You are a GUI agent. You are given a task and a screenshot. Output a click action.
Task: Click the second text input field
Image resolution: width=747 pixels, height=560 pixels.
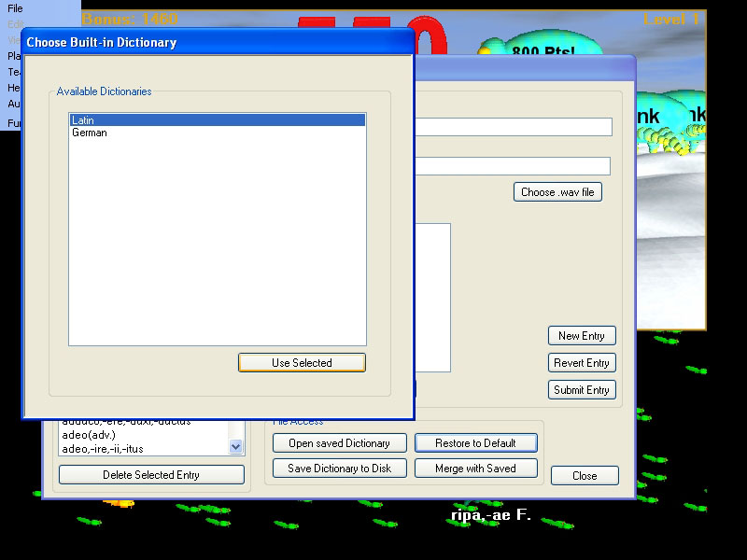[512, 166]
